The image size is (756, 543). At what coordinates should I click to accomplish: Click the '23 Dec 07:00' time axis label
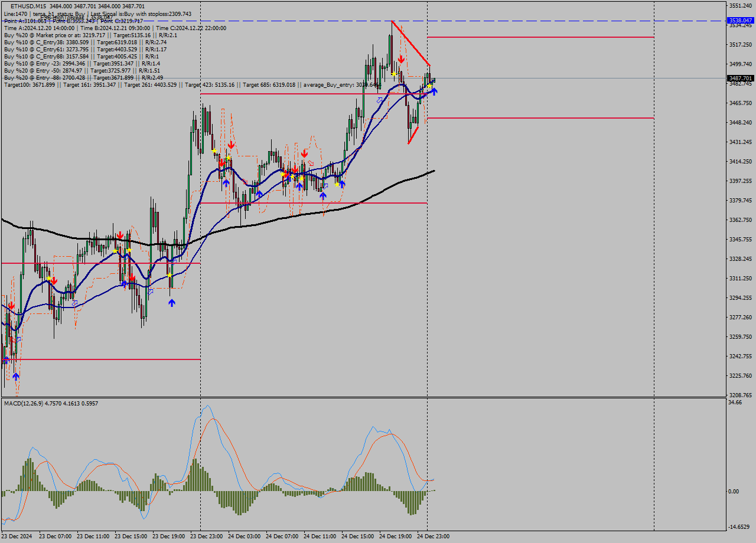[55, 537]
